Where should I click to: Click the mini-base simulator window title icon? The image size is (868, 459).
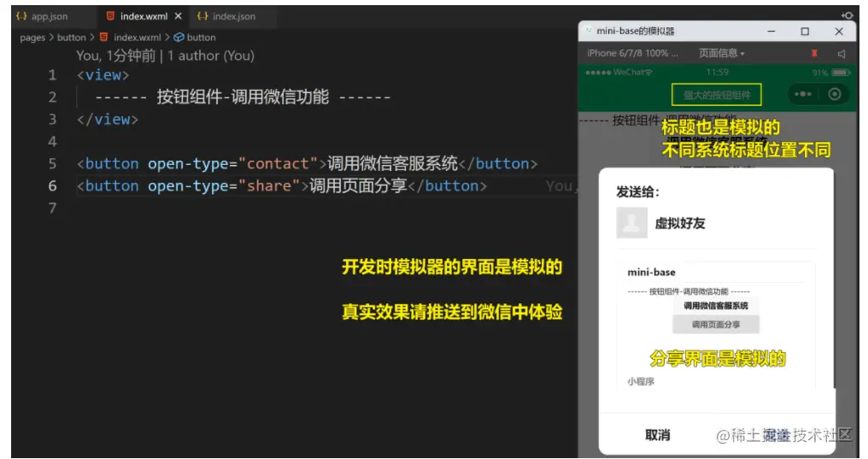click(589, 31)
